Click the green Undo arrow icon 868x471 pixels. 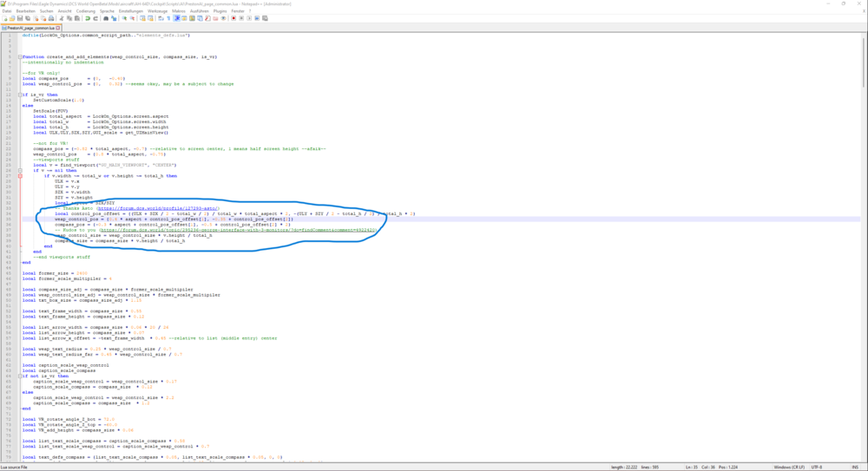click(x=88, y=18)
